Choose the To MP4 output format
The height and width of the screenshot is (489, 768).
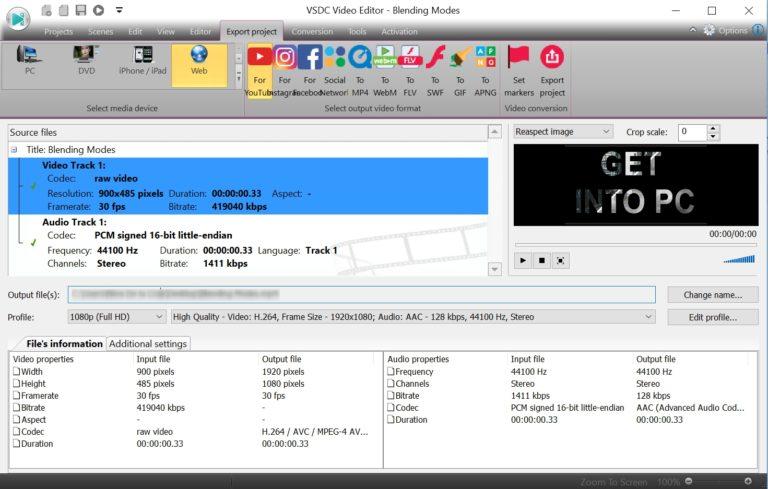tap(360, 71)
